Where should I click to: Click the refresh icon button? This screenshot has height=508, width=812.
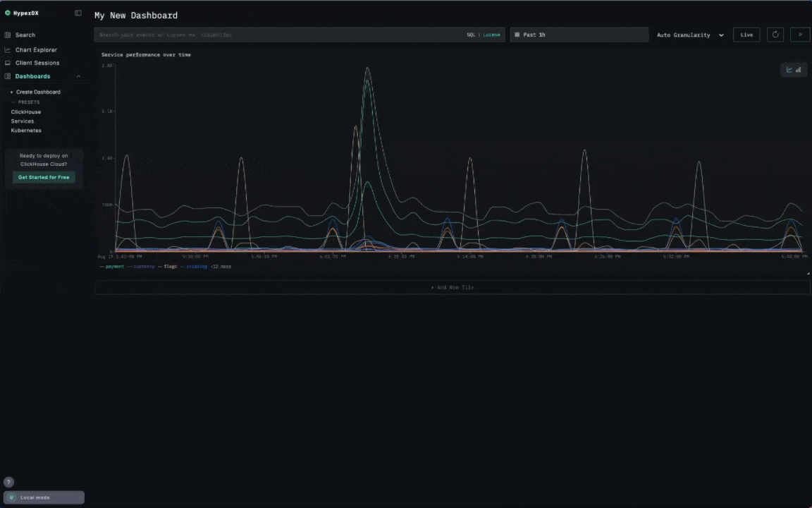[x=775, y=35]
